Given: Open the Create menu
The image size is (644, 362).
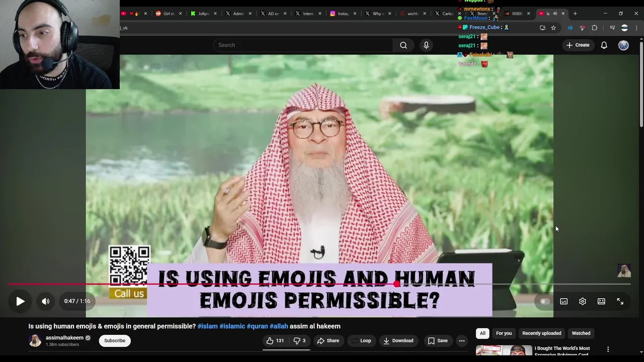Looking at the screenshot, I should point(578,45).
